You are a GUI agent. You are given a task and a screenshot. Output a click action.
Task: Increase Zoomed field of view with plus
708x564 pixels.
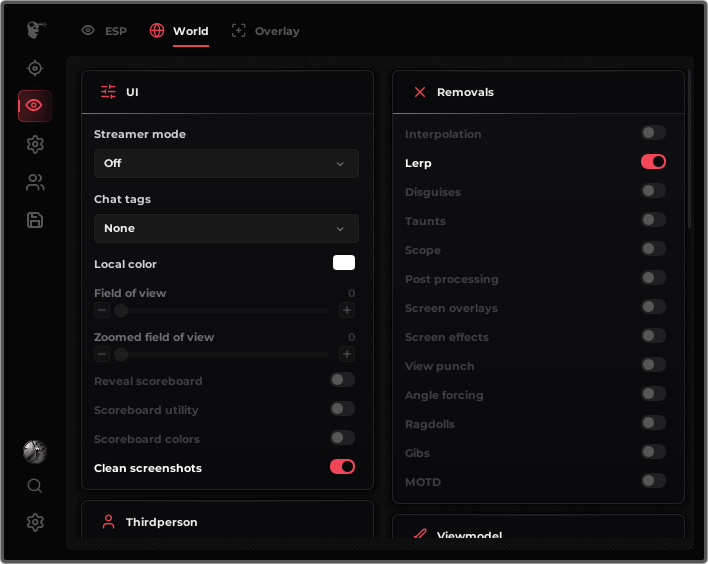coord(347,354)
